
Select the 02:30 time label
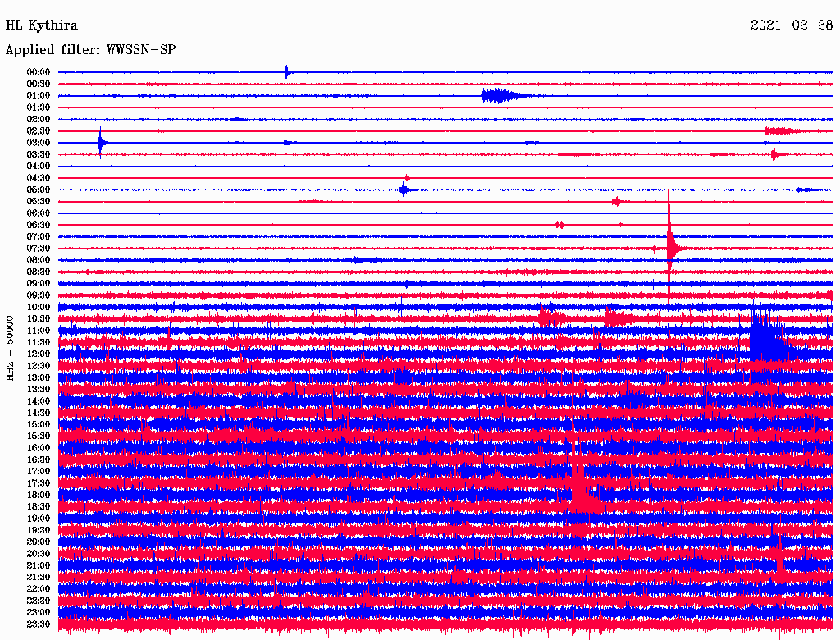pyautogui.click(x=39, y=130)
